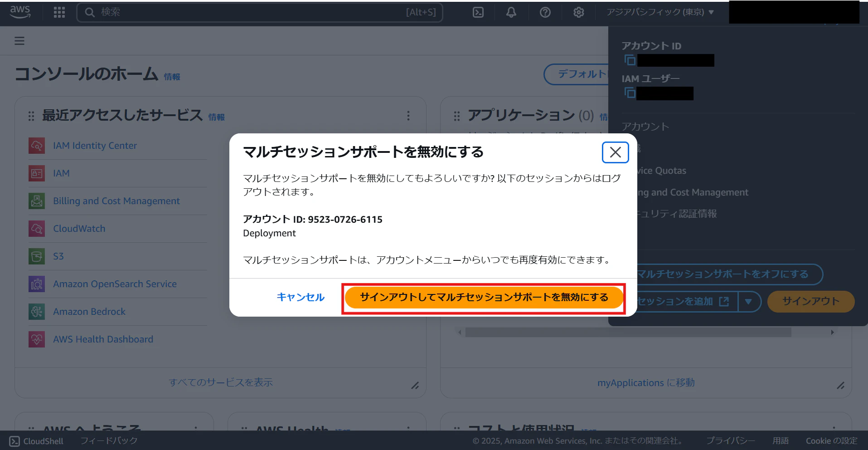Viewport: 868px width, 450px height.
Task: Close the dialog with the X button
Action: (615, 152)
